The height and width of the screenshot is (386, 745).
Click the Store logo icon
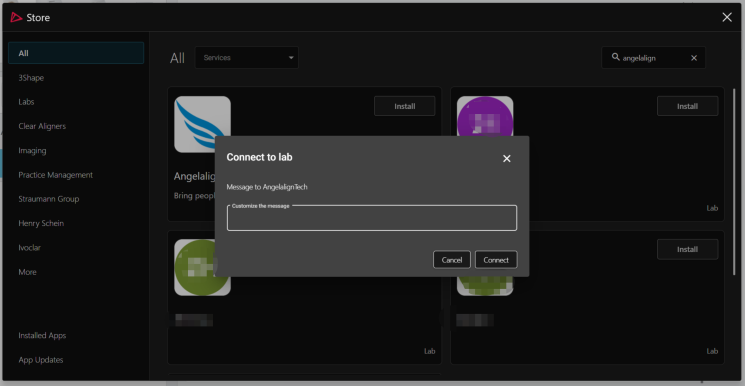point(16,18)
